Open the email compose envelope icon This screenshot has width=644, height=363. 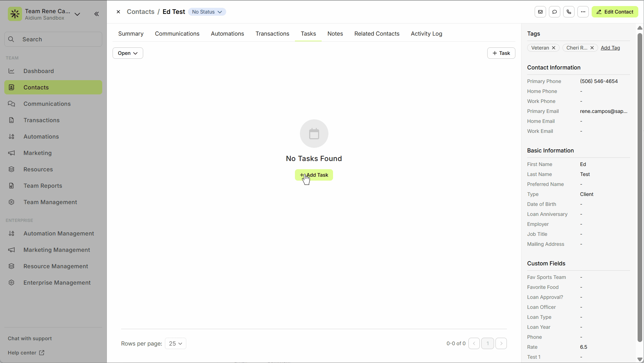point(540,12)
